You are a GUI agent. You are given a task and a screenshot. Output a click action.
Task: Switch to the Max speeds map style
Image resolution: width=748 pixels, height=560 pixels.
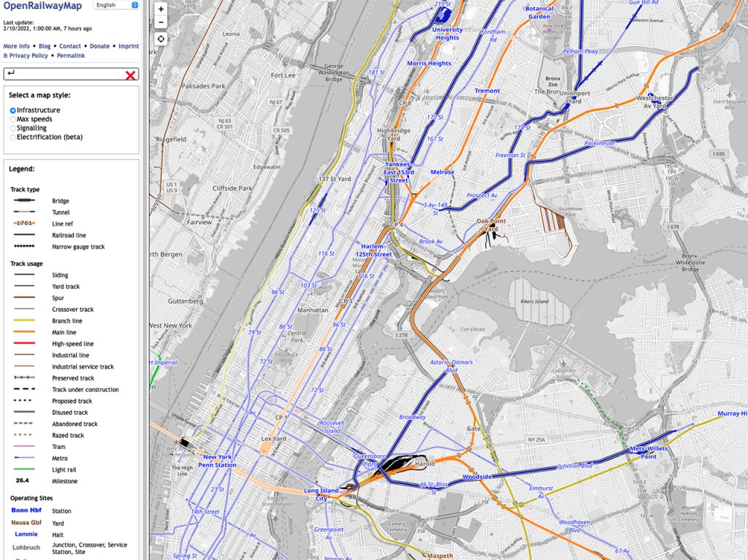pyautogui.click(x=13, y=119)
